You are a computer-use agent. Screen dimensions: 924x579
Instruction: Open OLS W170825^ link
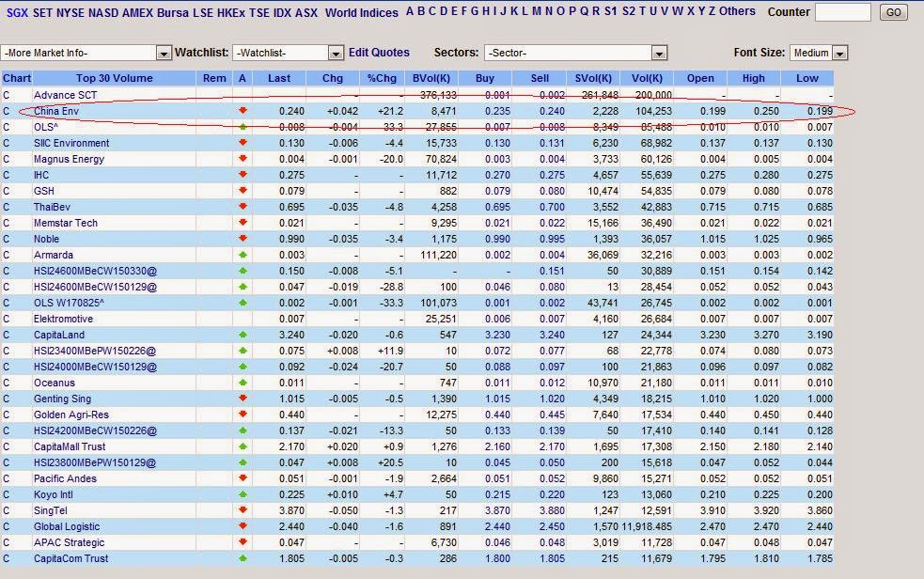[69, 303]
